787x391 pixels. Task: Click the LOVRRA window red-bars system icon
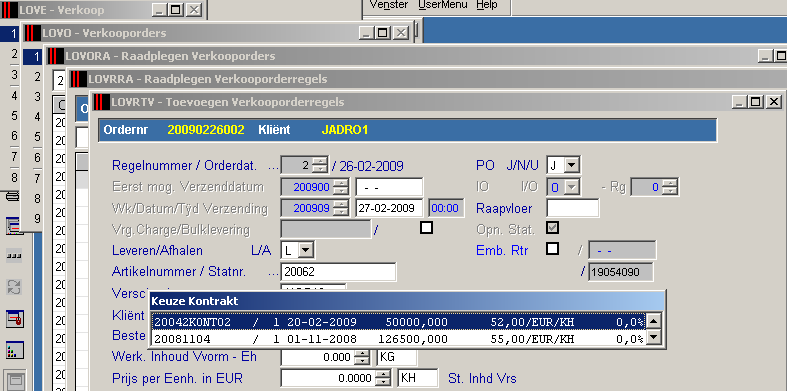coord(79,79)
